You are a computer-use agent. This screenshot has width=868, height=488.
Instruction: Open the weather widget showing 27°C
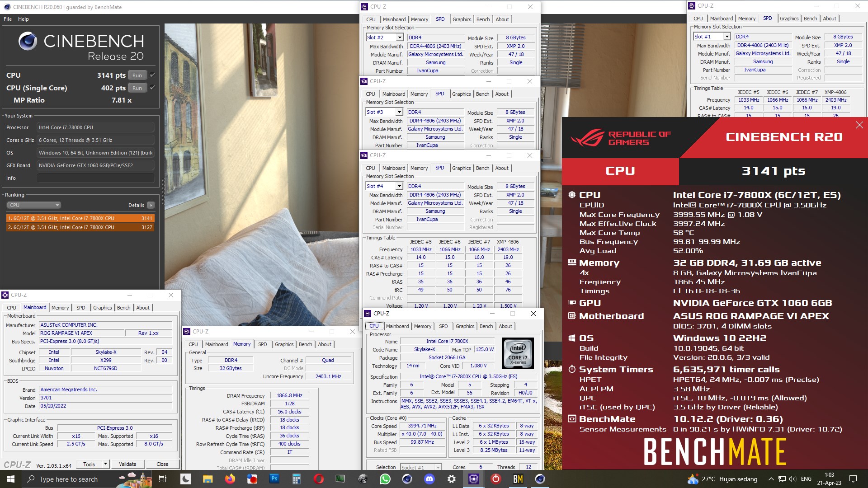click(722, 479)
